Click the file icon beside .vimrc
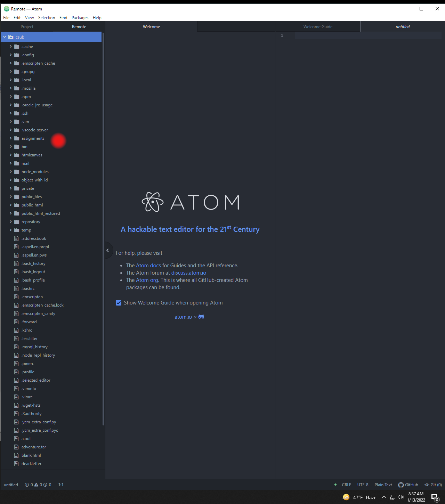Screen dimensions: 445x504 pos(16,397)
